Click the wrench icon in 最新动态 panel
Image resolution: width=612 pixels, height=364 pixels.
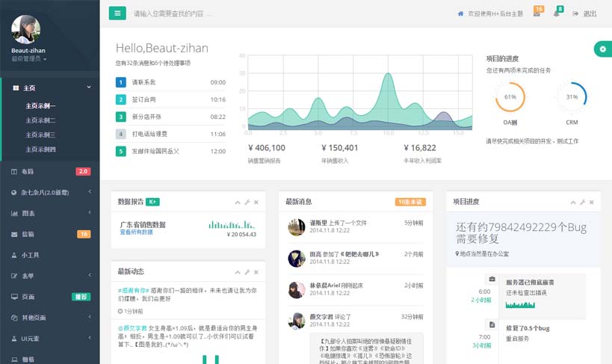coord(247,271)
